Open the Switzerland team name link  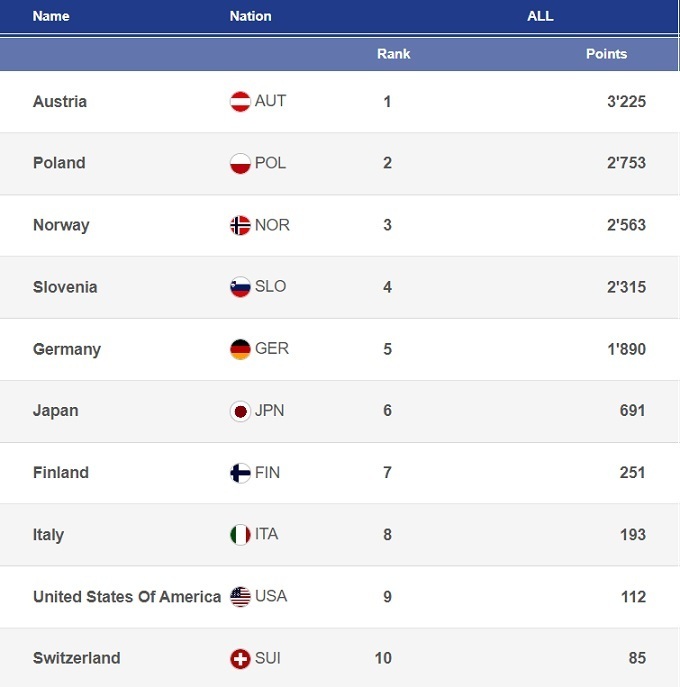point(76,659)
